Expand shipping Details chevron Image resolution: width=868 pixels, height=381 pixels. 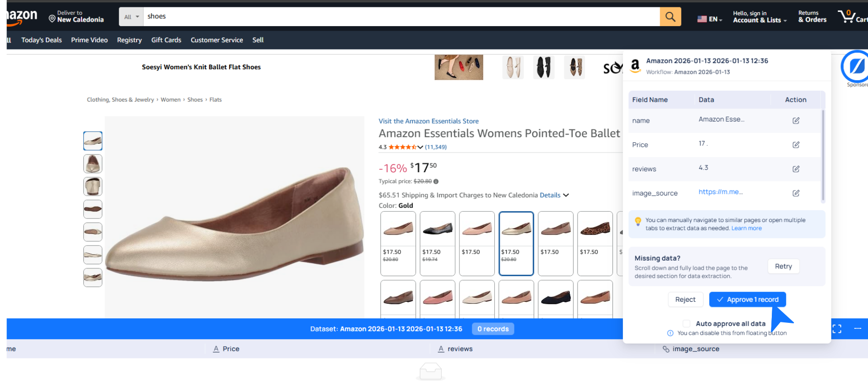click(x=566, y=195)
